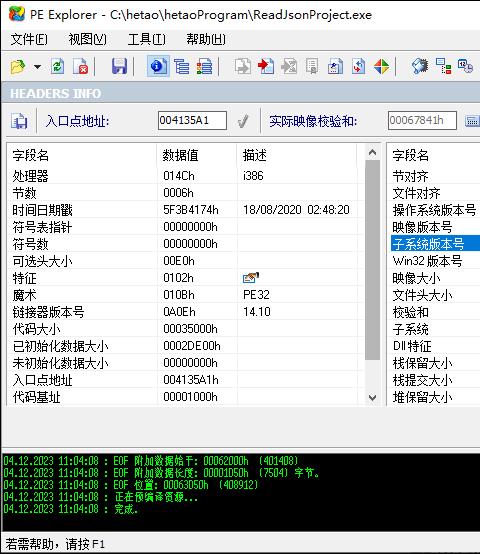Select 操作系统版本号 in right panel

pyautogui.click(x=434, y=210)
